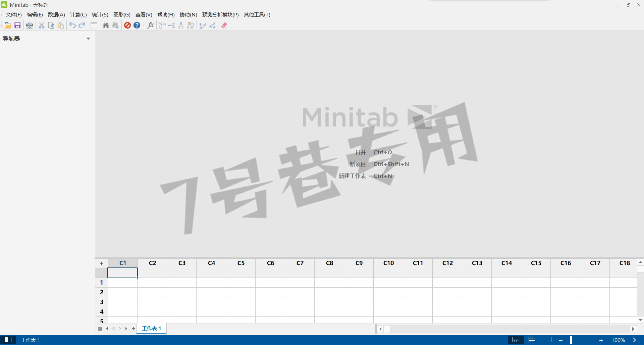
Task: Open help with the blue question mark
Action: pos(137,25)
